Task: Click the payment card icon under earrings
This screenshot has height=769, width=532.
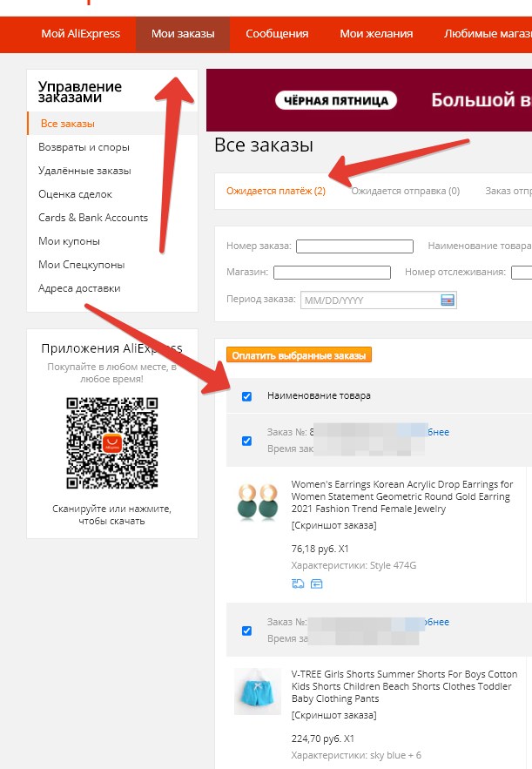Action: pyautogui.click(x=317, y=583)
